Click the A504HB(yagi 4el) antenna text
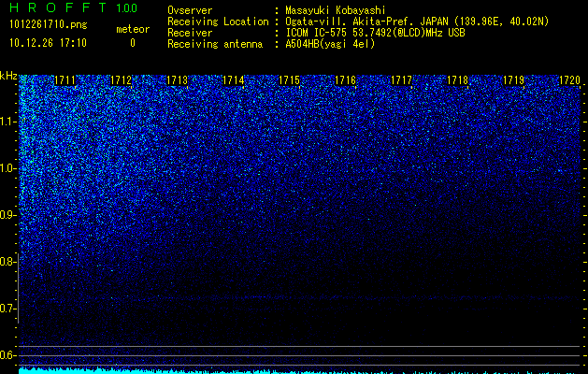588x374 pixels. pos(330,44)
